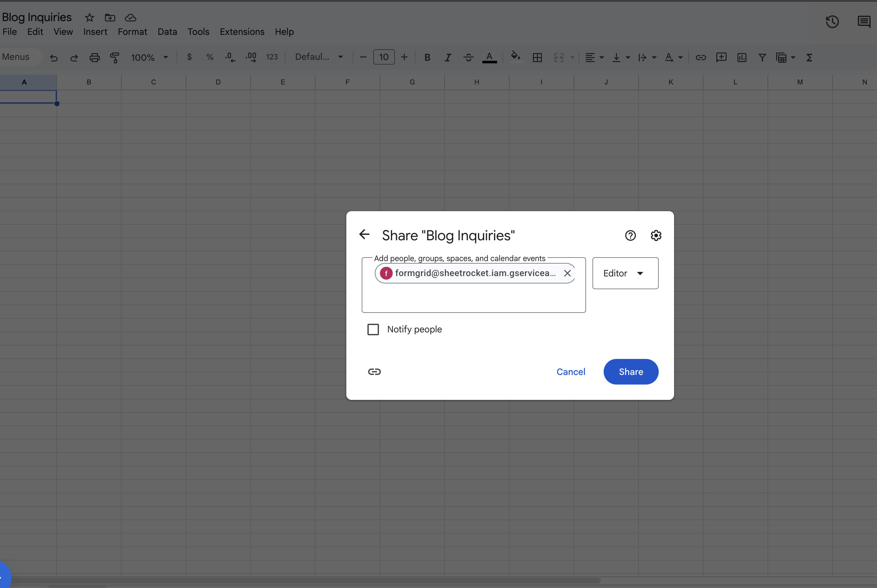Click the Blog Inquiries document title
The width and height of the screenshot is (877, 588).
point(37,17)
